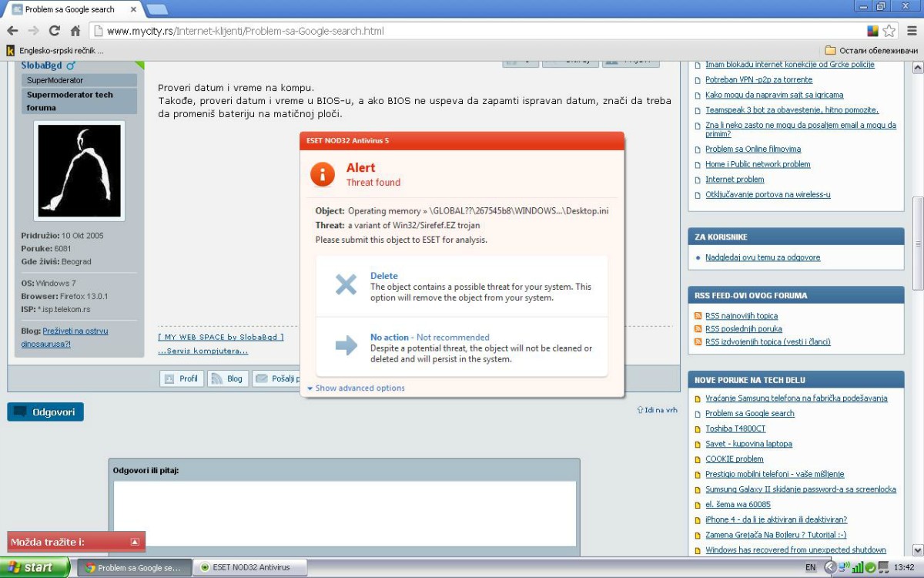Open Savet - kupovina laptopa link
This screenshot has height=578, width=924.
point(748,444)
